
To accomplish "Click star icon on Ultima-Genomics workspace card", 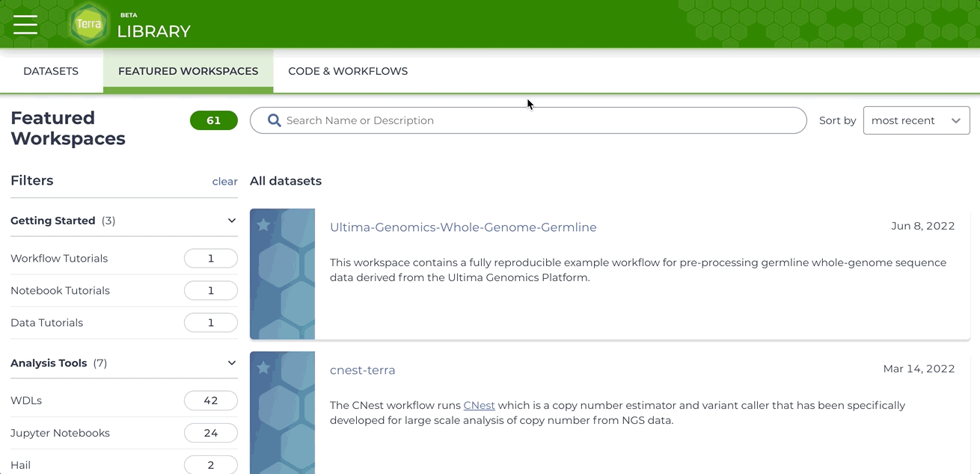I will [263, 225].
